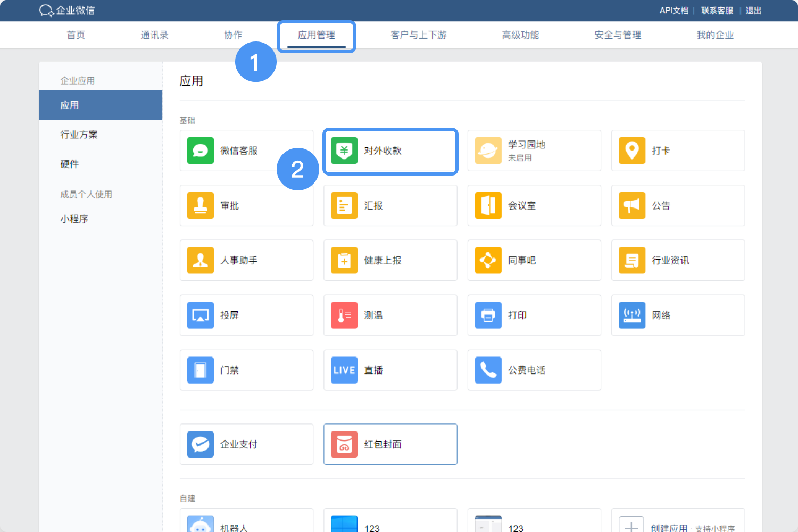Open the 行业资讯 news icon
Viewport: 798px width, 532px height.
point(632,260)
